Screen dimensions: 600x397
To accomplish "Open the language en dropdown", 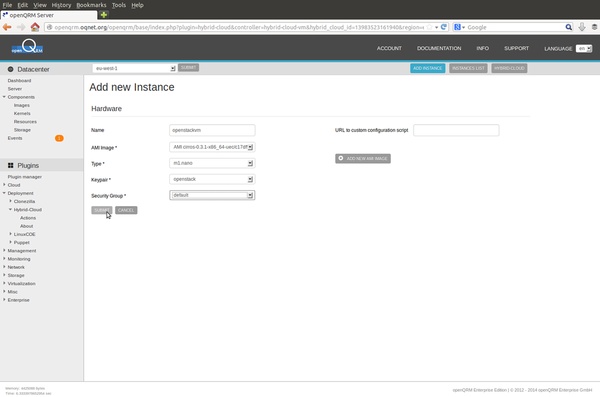I will [x=584, y=49].
